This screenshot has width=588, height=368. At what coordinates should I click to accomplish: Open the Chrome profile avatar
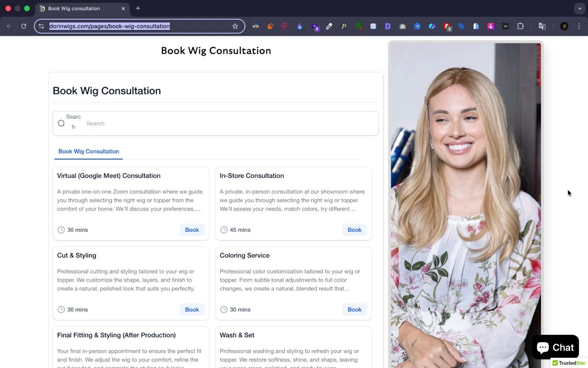564,26
